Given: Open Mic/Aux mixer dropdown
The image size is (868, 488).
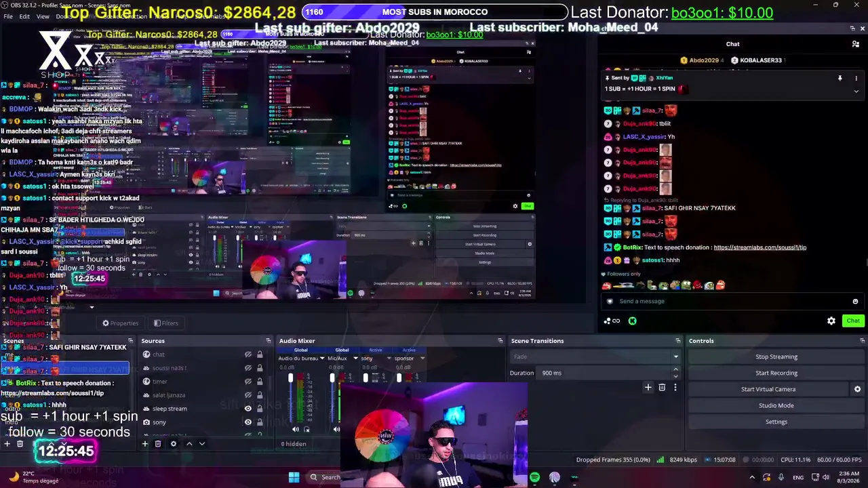Looking at the screenshot, I should pyautogui.click(x=355, y=359).
